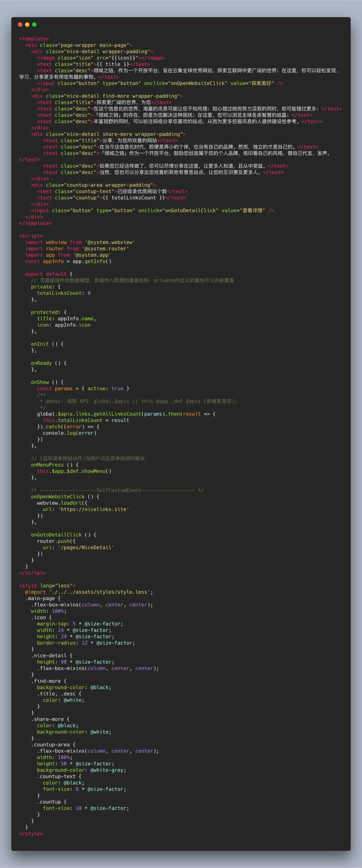
Task: Click the '.countup-area' selector in the styles
Action: [x=51, y=745]
